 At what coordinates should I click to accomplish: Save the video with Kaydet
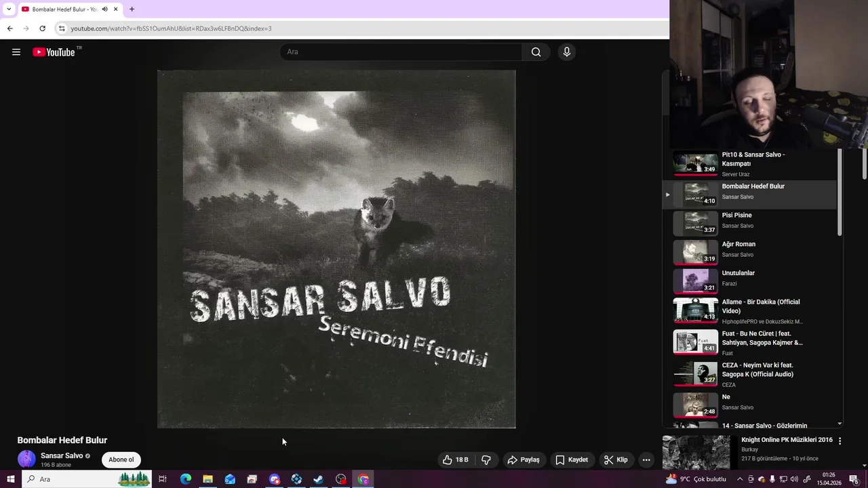(572, 460)
